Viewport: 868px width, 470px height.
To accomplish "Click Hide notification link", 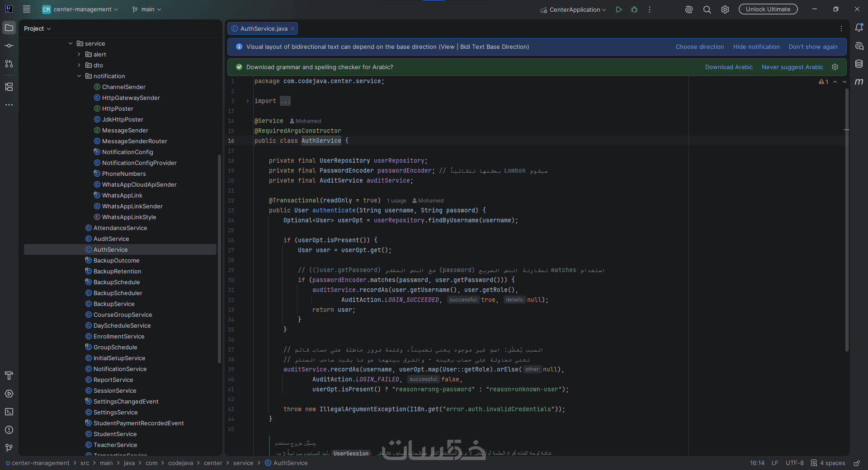I will tap(756, 47).
